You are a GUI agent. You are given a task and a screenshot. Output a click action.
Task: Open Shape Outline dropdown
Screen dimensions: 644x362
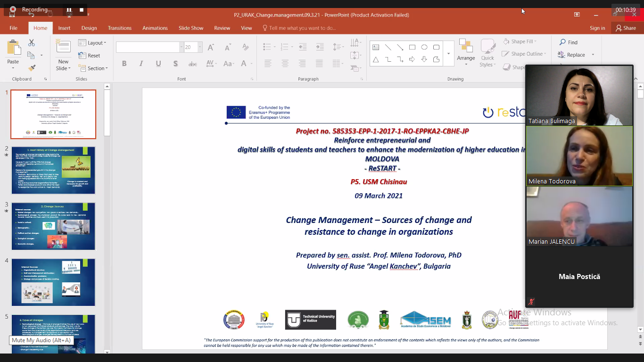[x=524, y=54]
